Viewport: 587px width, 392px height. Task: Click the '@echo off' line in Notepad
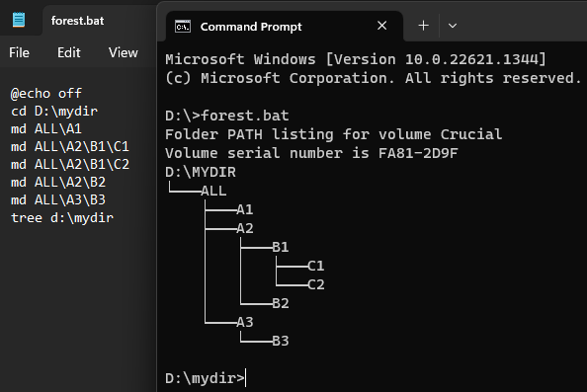[46, 93]
